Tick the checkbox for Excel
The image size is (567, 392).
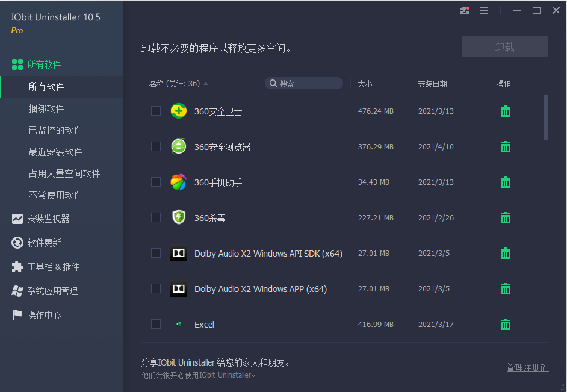click(156, 324)
